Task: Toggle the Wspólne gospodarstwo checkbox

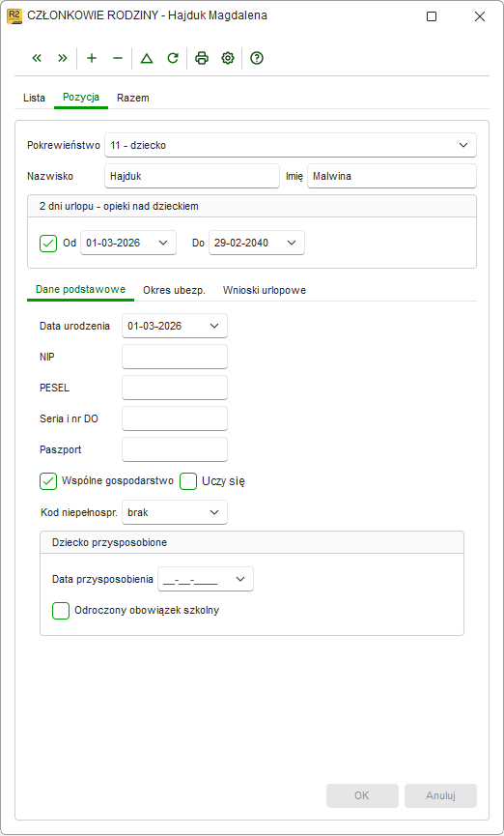Action: pos(48,481)
